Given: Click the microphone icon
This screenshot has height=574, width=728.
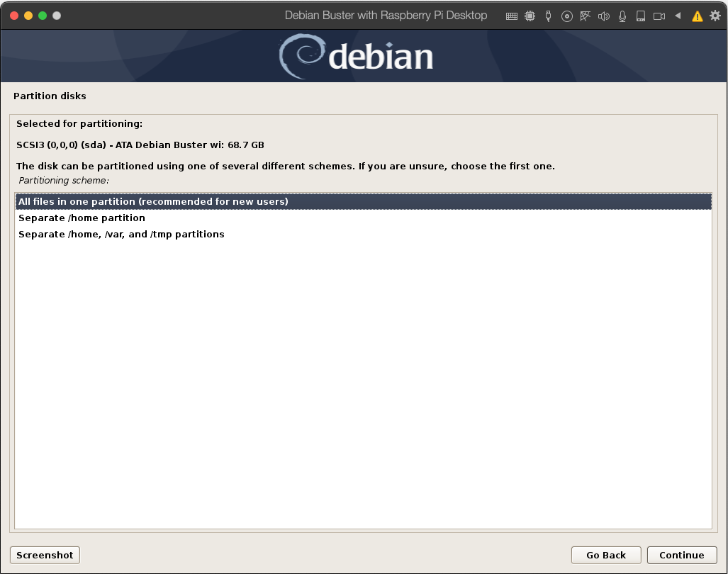Looking at the screenshot, I should [622, 16].
